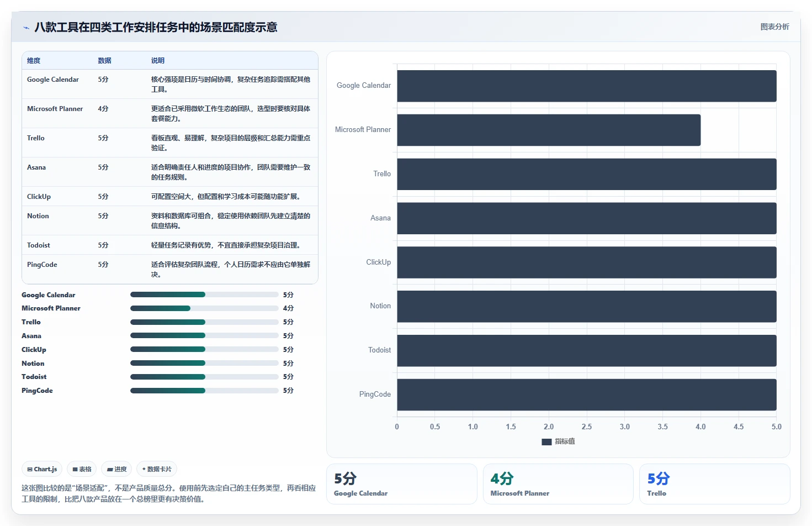Click the 4分 value beside Microsoft Planner progress
The width and height of the screenshot is (812, 526).
[288, 308]
